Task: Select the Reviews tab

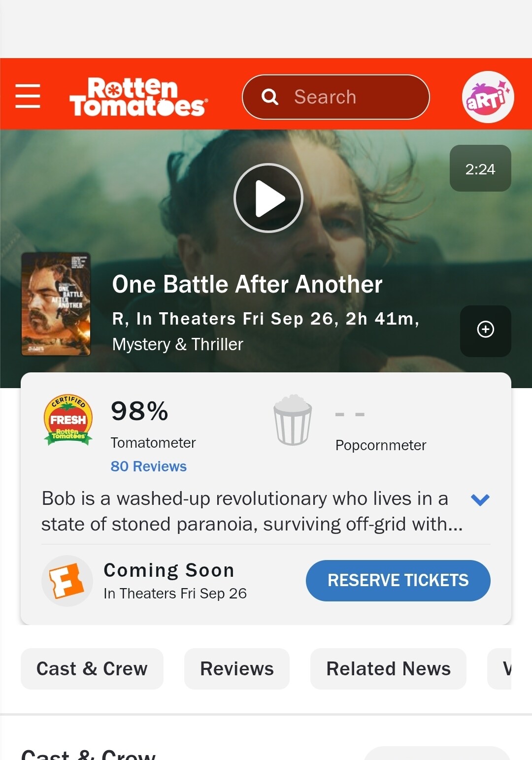Action: pyautogui.click(x=237, y=669)
